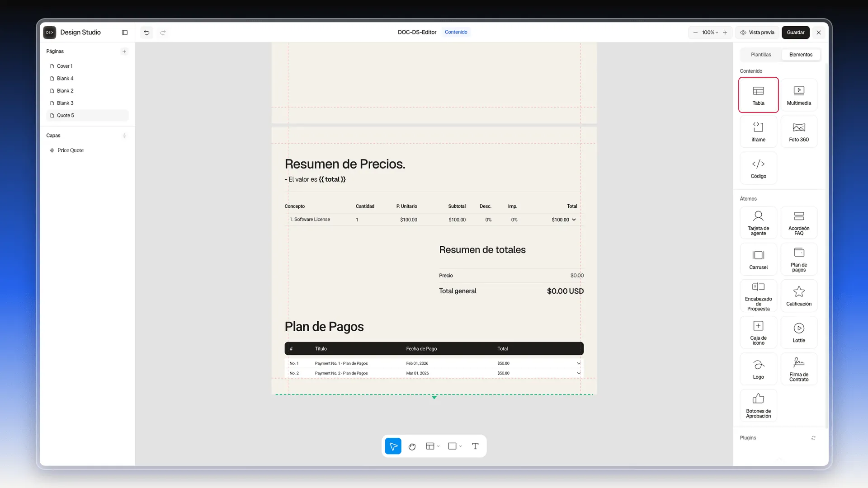868x488 pixels.
Task: Select the Quote 5 page
Action: tap(87, 115)
